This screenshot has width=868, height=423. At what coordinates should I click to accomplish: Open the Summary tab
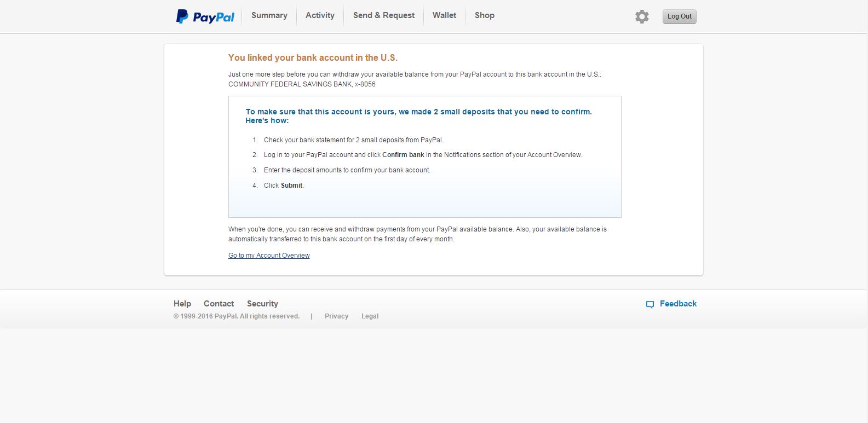(x=269, y=15)
